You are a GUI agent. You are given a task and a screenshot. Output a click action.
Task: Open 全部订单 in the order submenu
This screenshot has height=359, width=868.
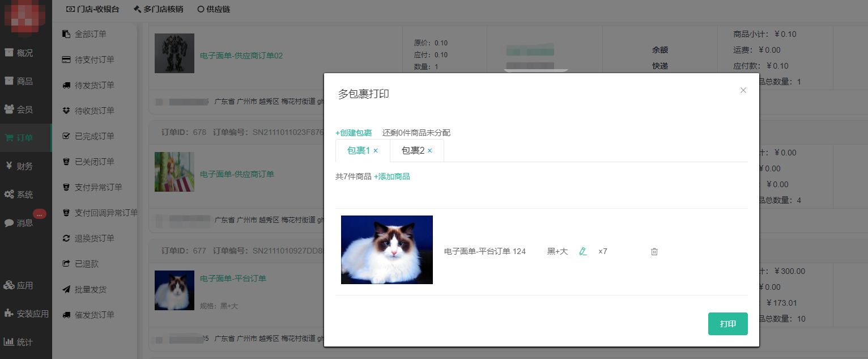point(91,34)
